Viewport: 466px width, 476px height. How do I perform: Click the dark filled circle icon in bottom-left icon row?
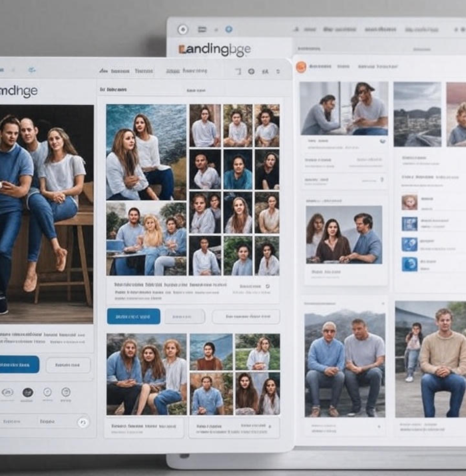pyautogui.click(x=27, y=392)
